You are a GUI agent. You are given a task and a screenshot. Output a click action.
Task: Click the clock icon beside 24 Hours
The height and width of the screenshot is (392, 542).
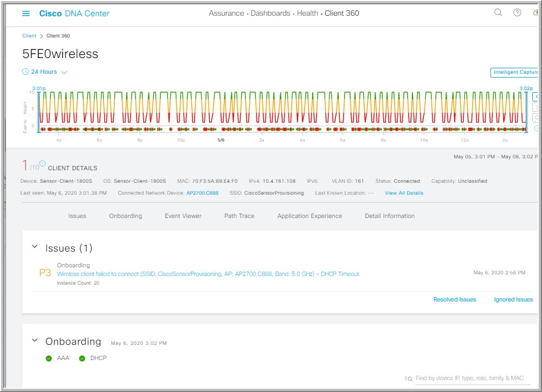pos(25,72)
